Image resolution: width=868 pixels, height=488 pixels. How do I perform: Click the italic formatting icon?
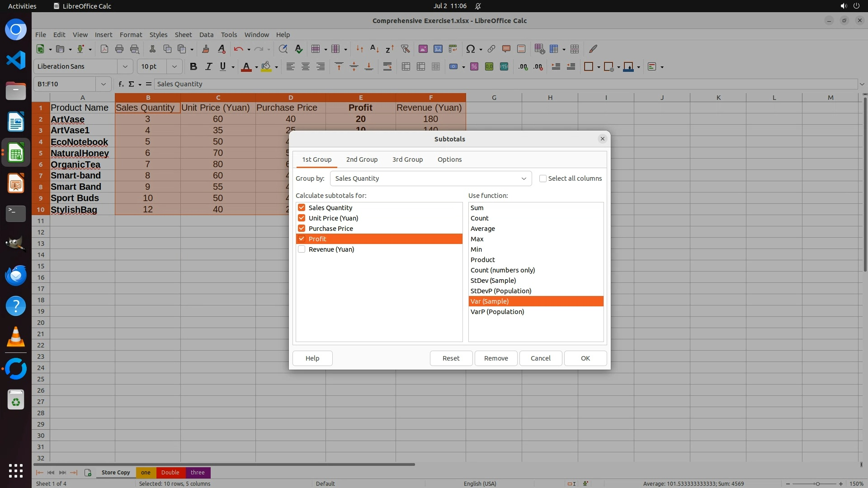click(x=208, y=66)
